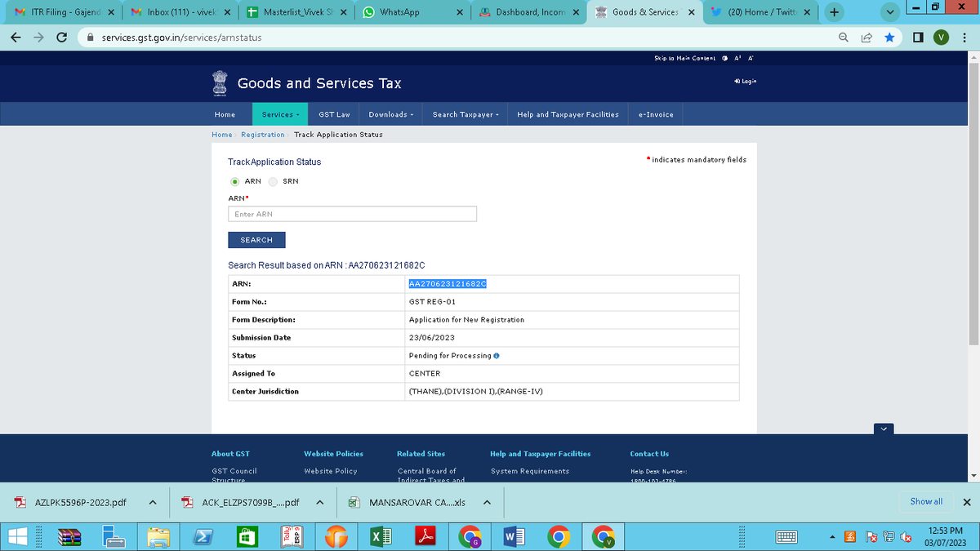Viewport: 980px width, 551px height.
Task: Expand options for MANSAROVAR xls download
Action: tap(486, 502)
